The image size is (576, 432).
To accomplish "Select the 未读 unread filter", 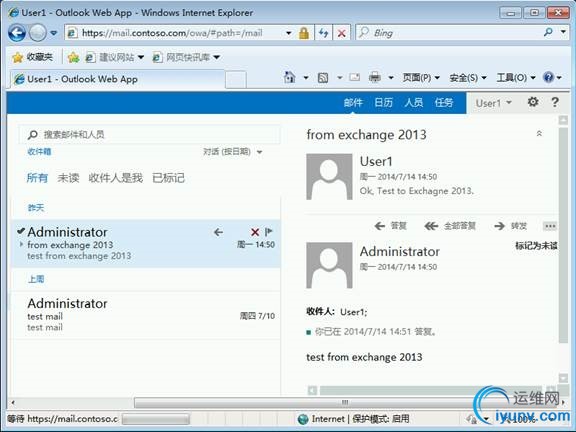I will [68, 178].
